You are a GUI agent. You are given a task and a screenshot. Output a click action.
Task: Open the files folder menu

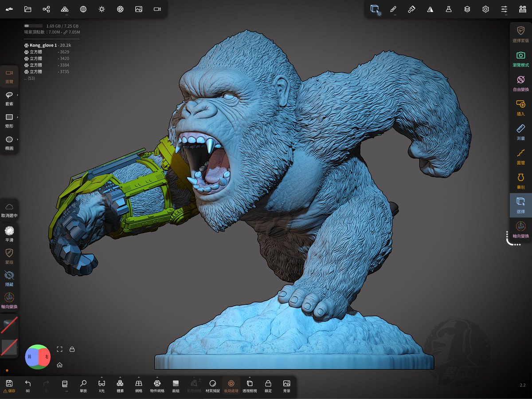(27, 9)
